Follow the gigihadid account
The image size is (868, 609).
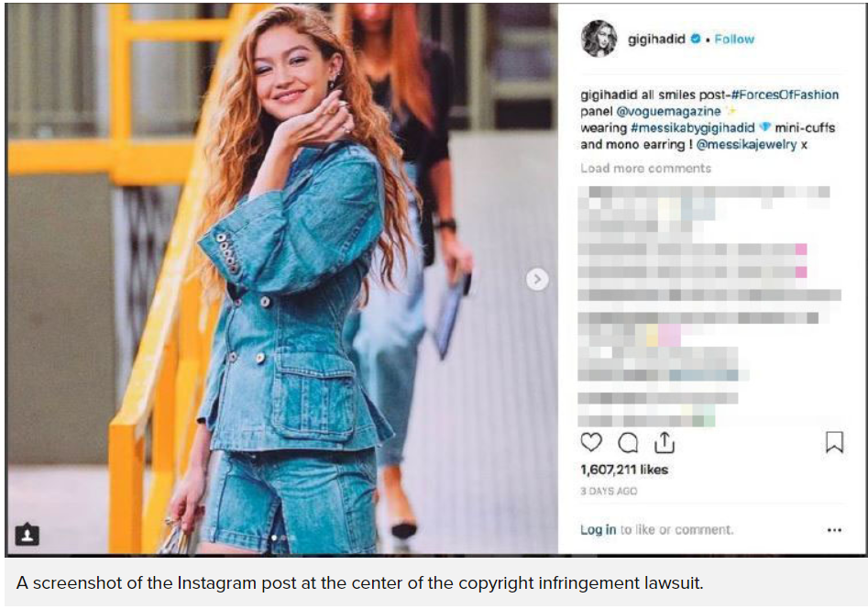pos(734,39)
